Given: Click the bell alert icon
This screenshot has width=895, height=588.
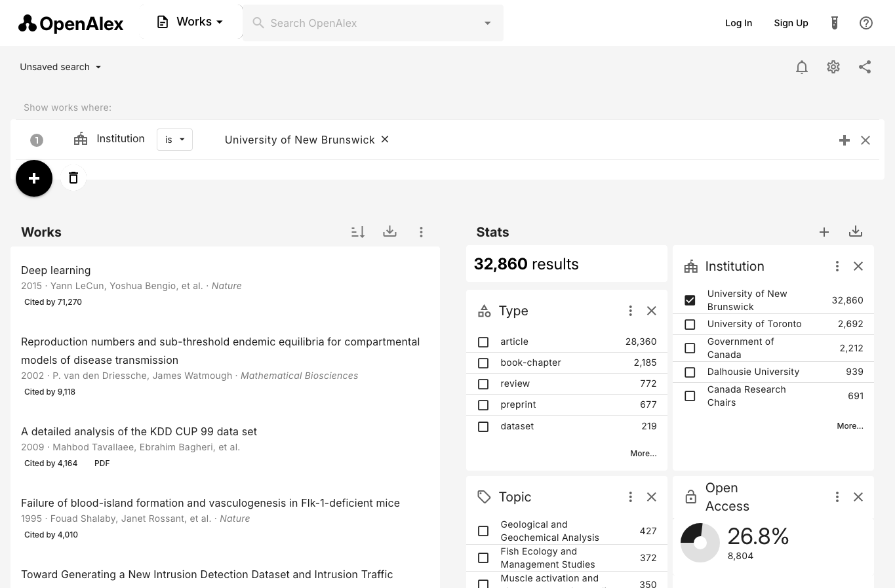Looking at the screenshot, I should click(801, 67).
